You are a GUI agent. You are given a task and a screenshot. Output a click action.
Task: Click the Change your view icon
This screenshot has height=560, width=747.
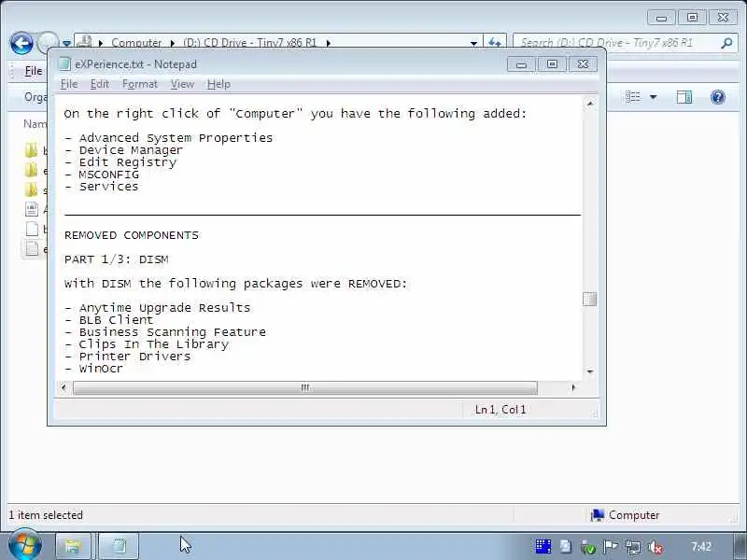[x=633, y=97]
